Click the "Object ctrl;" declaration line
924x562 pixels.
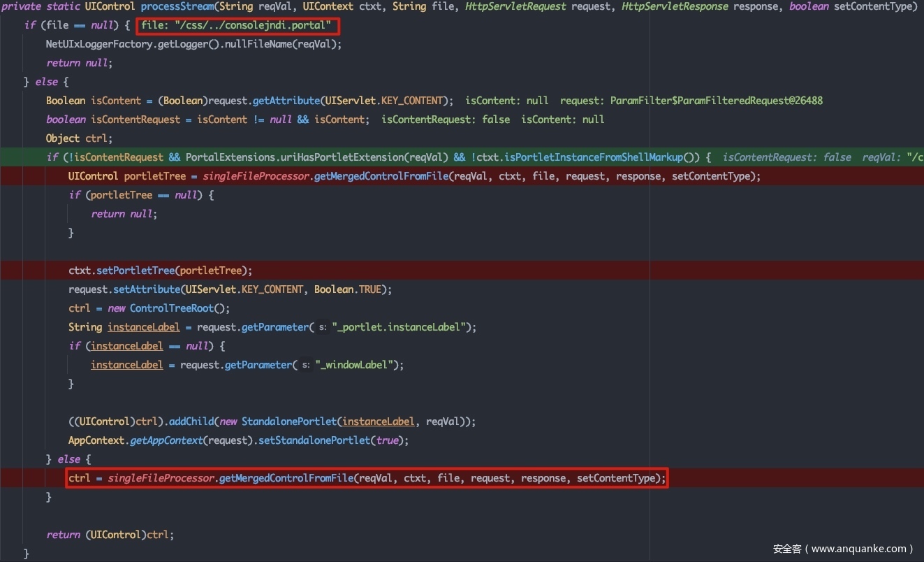click(x=79, y=138)
